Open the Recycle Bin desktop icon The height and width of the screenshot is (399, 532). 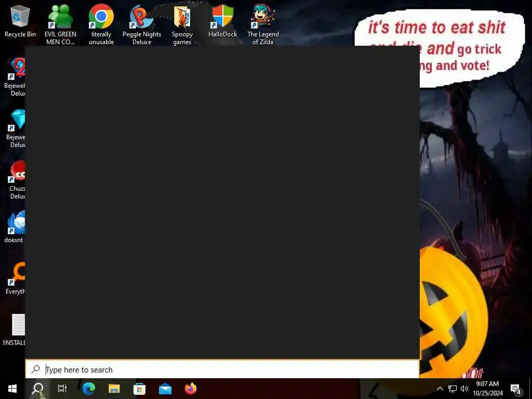(20, 21)
